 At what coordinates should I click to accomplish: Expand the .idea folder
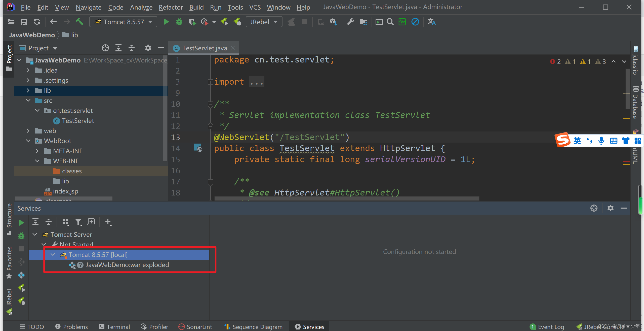[28, 70]
